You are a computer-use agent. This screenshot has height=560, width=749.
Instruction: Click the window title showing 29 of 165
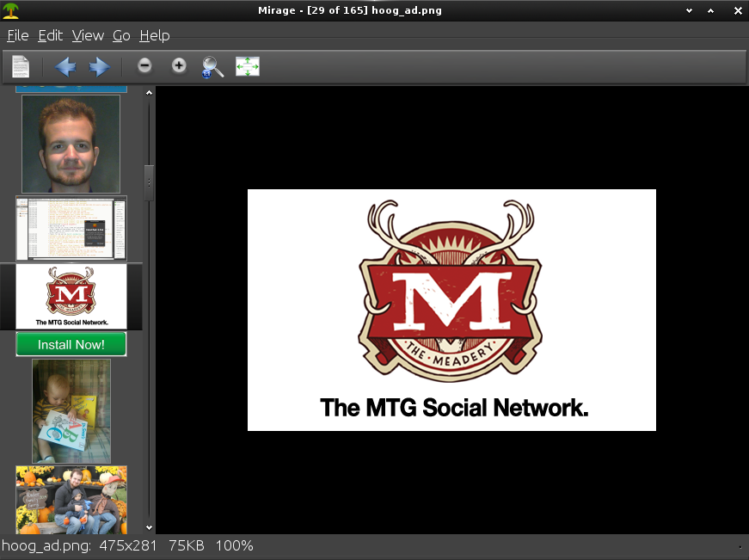(x=350, y=10)
